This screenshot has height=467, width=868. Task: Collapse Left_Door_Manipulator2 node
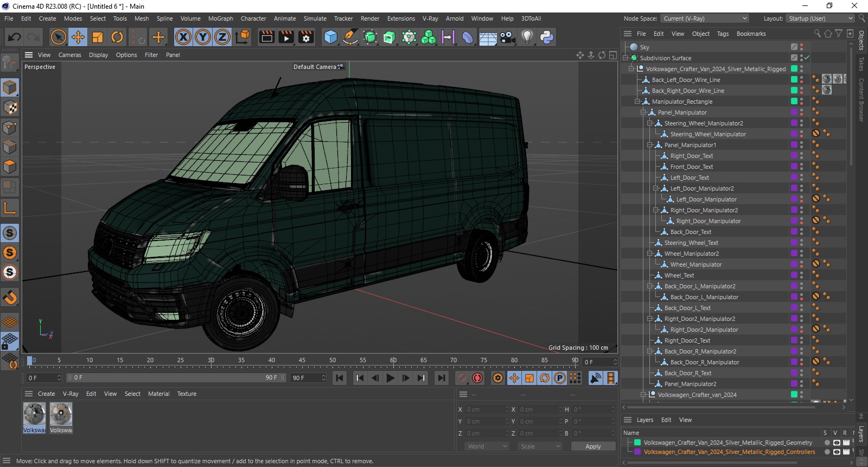click(x=655, y=188)
